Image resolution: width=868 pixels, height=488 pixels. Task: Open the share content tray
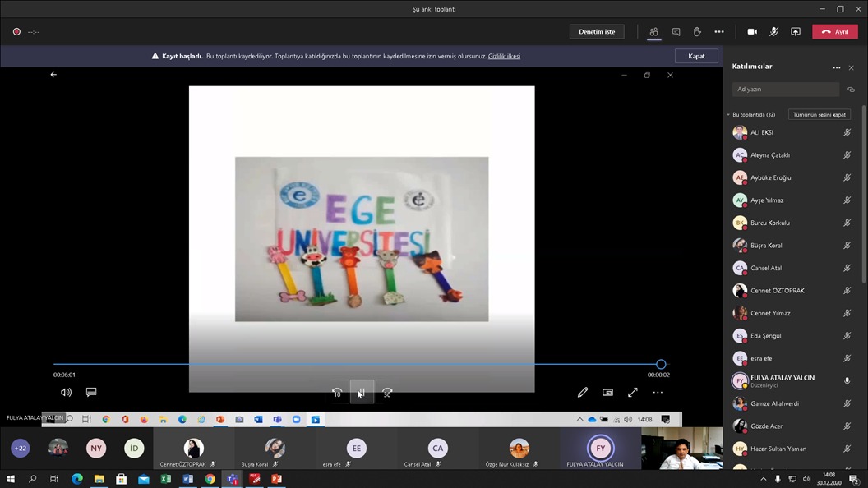[796, 31]
